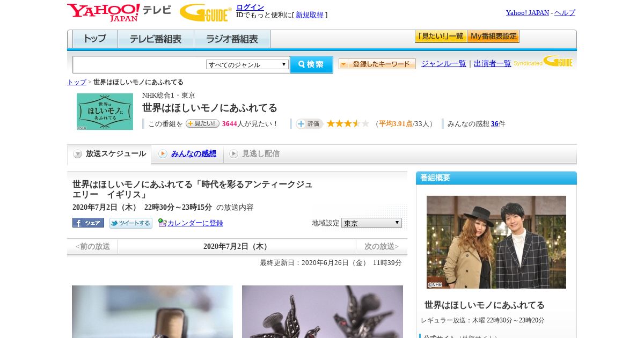Open the ヘルプ link

pos(565,13)
